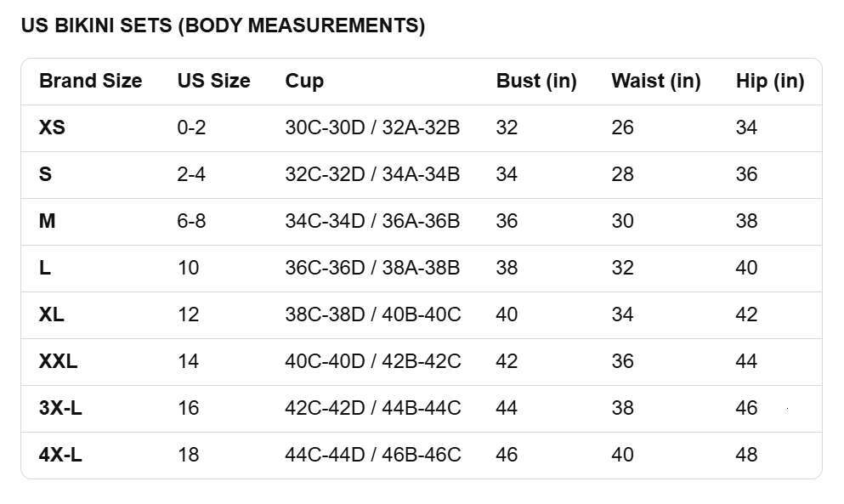Click the Hip (in) column header
844x504 pixels.
tap(769, 82)
